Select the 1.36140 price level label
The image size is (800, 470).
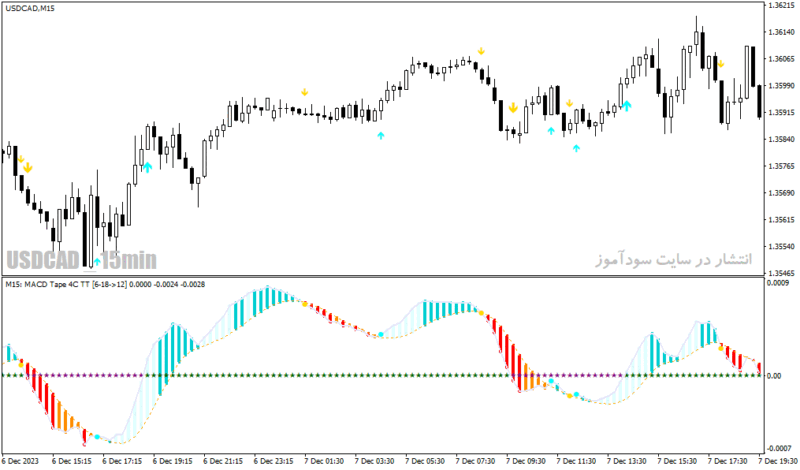coord(781,32)
